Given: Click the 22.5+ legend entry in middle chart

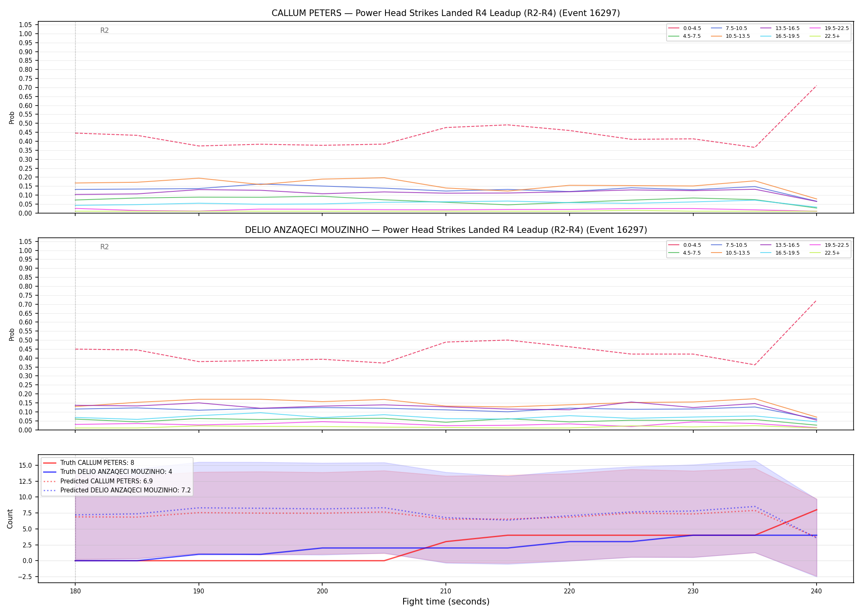Looking at the screenshot, I should (x=825, y=253).
